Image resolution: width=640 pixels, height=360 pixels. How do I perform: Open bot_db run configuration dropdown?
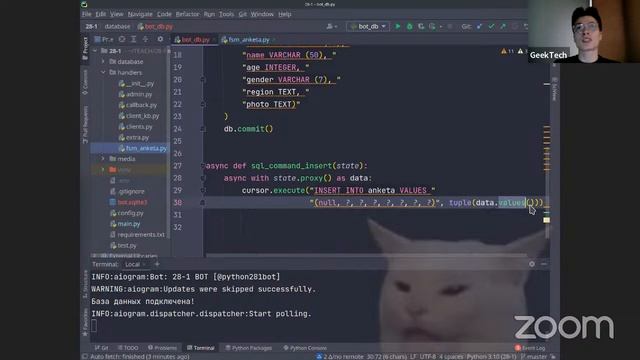(x=368, y=27)
